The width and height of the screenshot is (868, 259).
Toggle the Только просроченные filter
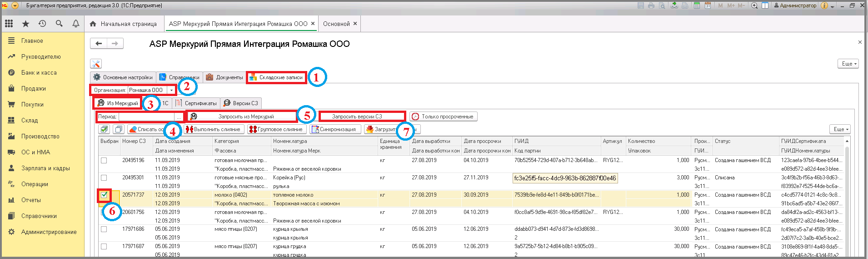tap(443, 117)
